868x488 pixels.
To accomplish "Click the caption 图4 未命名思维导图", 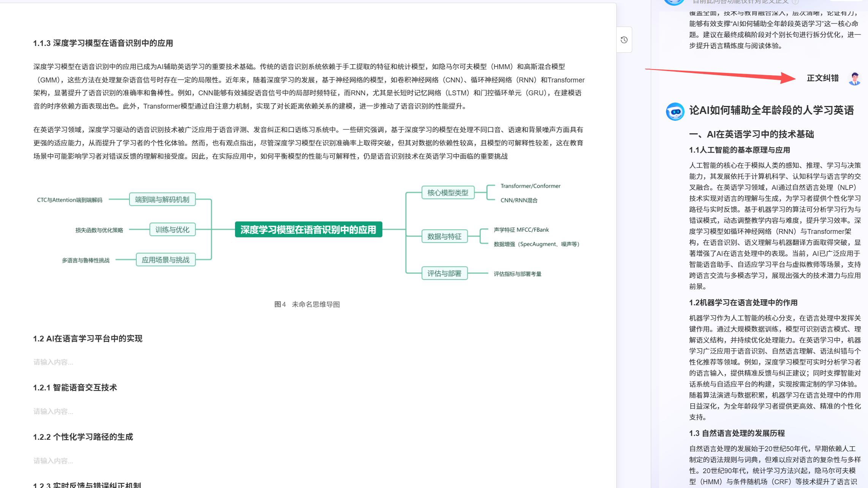I will (308, 304).
